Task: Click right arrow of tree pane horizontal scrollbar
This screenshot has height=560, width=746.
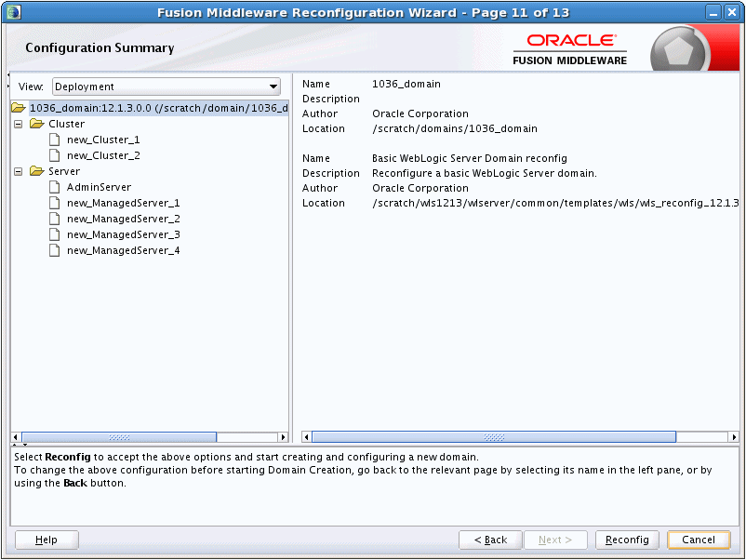Action: click(284, 437)
